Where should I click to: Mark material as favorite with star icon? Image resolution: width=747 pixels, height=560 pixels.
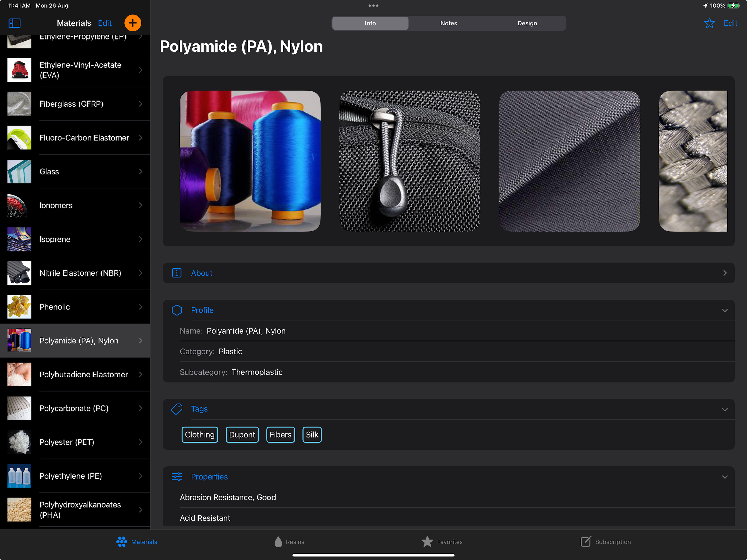(709, 23)
